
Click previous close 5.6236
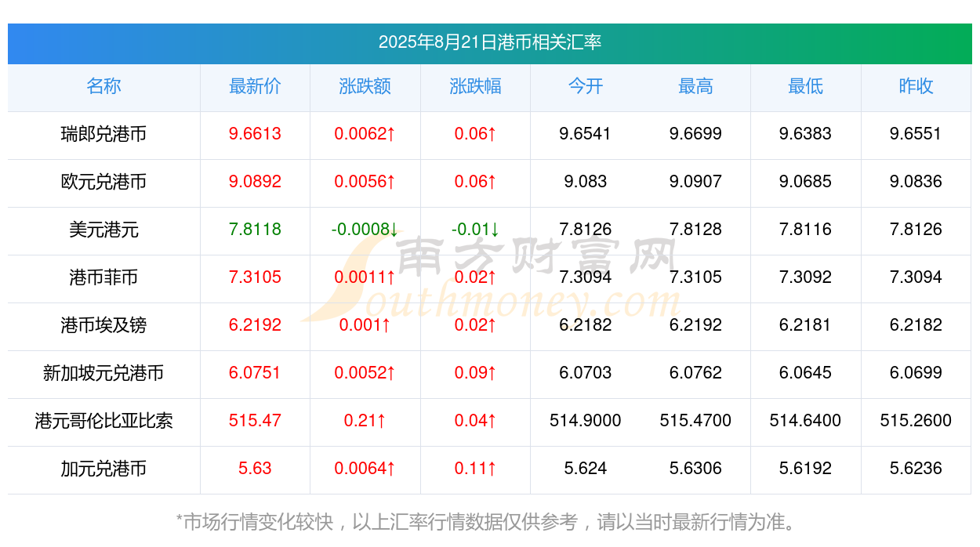pyautogui.click(x=916, y=469)
